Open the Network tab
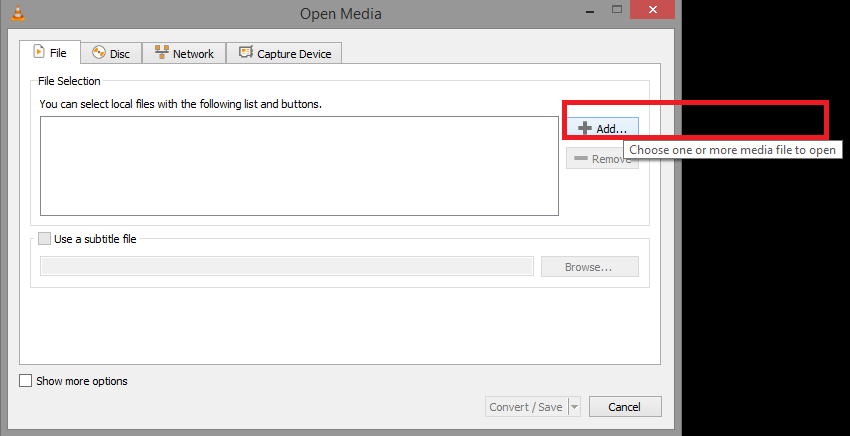This screenshot has width=850, height=436. coord(184,54)
